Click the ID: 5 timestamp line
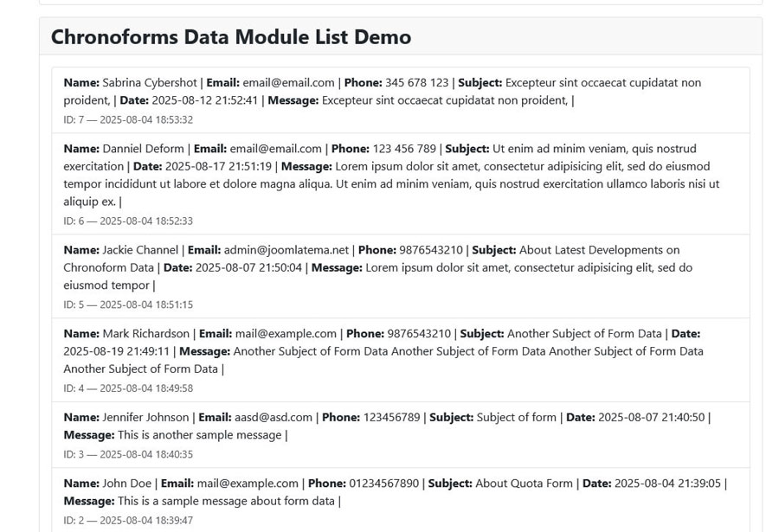This screenshot has height=532, width=766. [128, 304]
